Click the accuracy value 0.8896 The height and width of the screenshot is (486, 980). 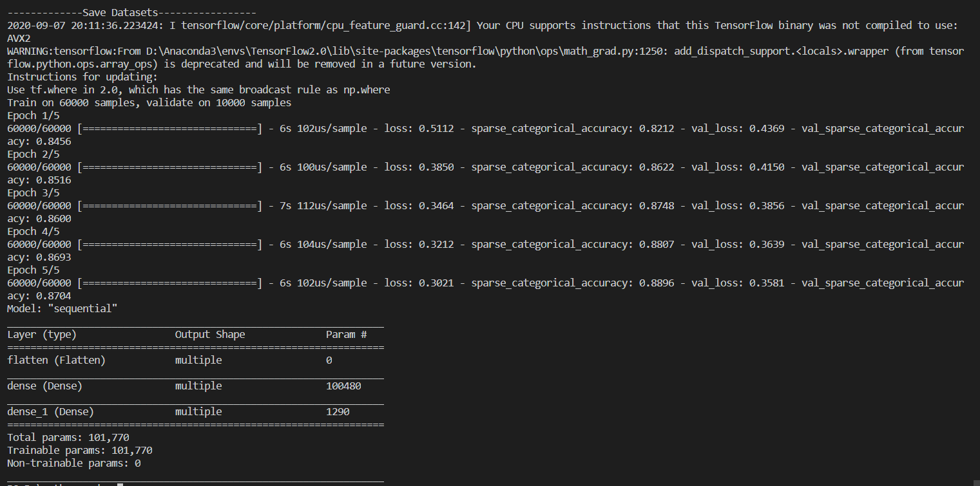[x=657, y=283]
